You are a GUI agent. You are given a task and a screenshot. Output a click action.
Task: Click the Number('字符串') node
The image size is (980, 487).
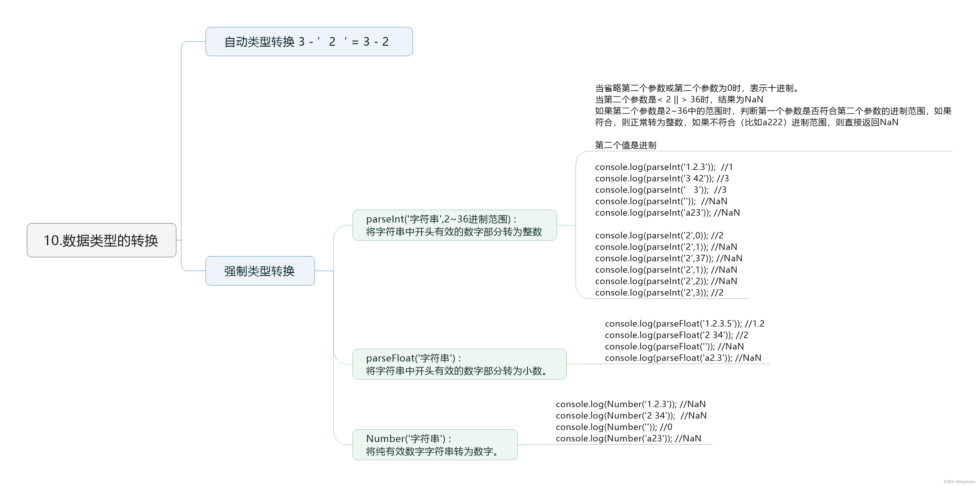click(435, 444)
